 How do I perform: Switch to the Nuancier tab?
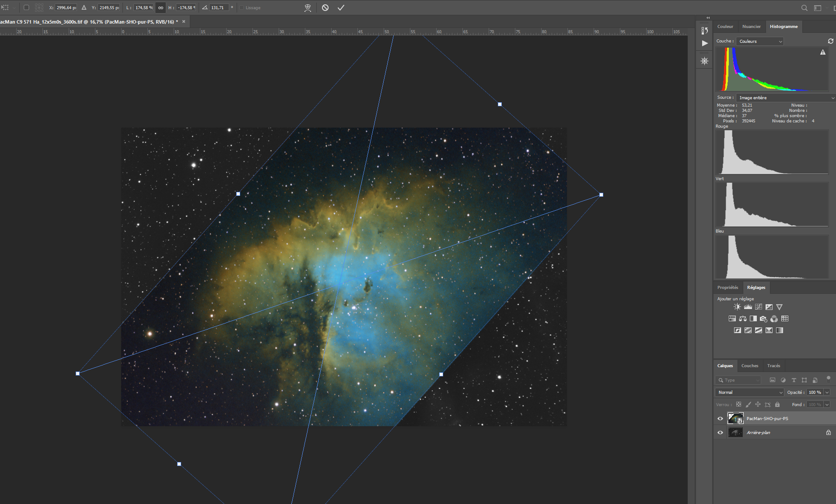point(752,26)
